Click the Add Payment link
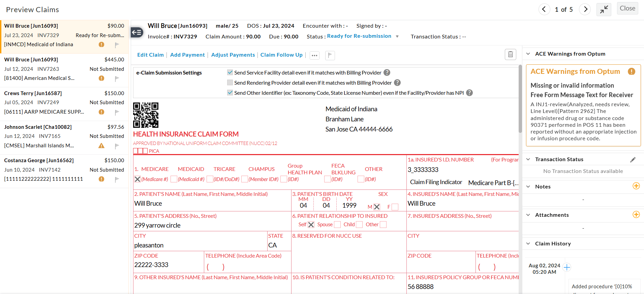The width and height of the screenshot is (644, 294). pyautogui.click(x=187, y=55)
